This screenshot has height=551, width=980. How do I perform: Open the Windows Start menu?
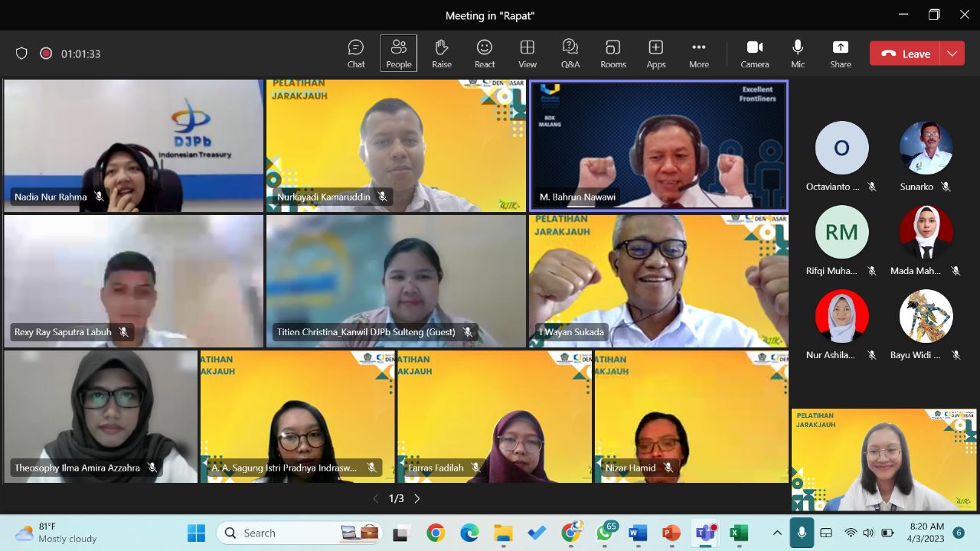[197, 533]
